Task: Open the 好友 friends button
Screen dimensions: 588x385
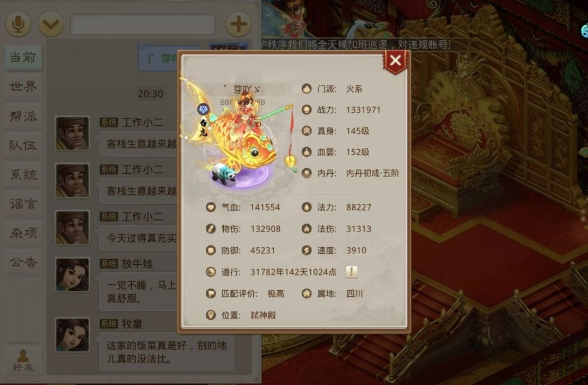Action: point(23,360)
